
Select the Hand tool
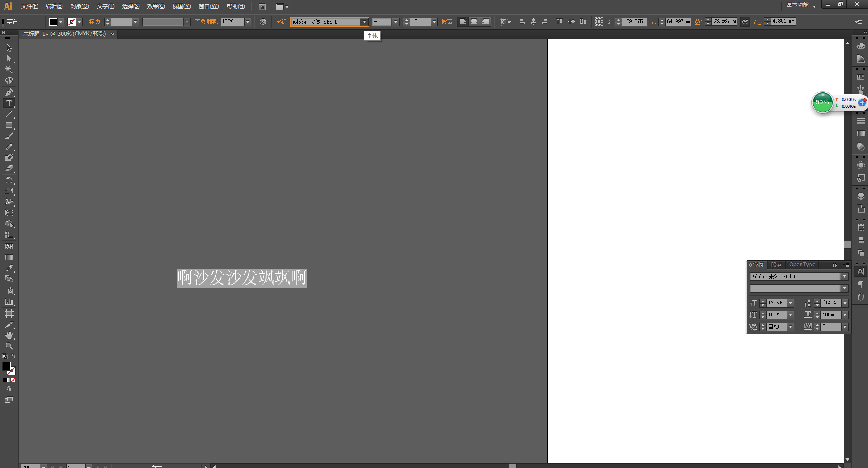tap(9, 335)
